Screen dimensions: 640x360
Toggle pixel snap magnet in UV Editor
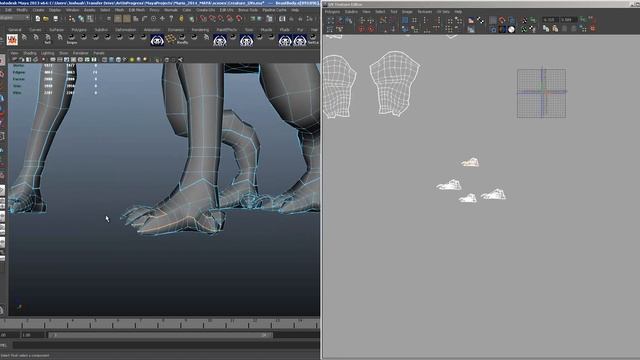[502, 20]
